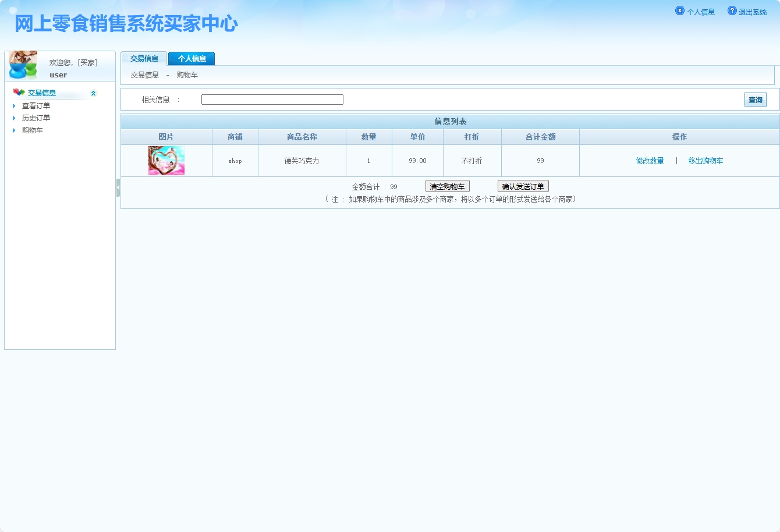Click the arrow icon beside 查看订单
Viewport: 780px width, 532px height.
click(14, 105)
